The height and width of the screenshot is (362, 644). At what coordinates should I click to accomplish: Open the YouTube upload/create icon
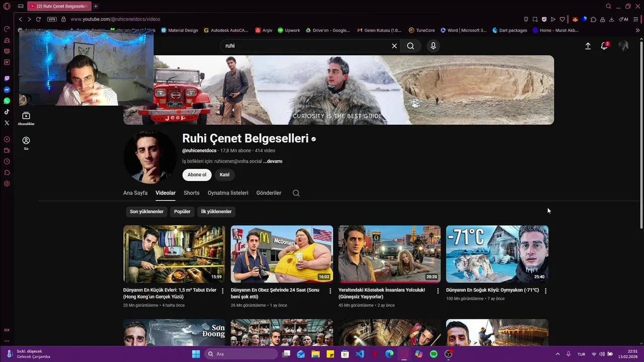(x=588, y=46)
